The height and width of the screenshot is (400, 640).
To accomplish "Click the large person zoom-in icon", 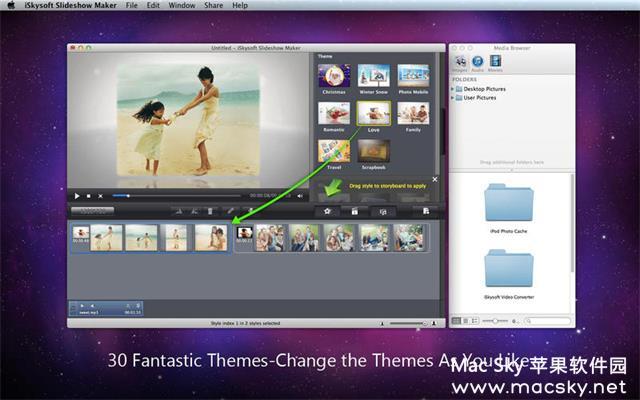I will [434, 323].
